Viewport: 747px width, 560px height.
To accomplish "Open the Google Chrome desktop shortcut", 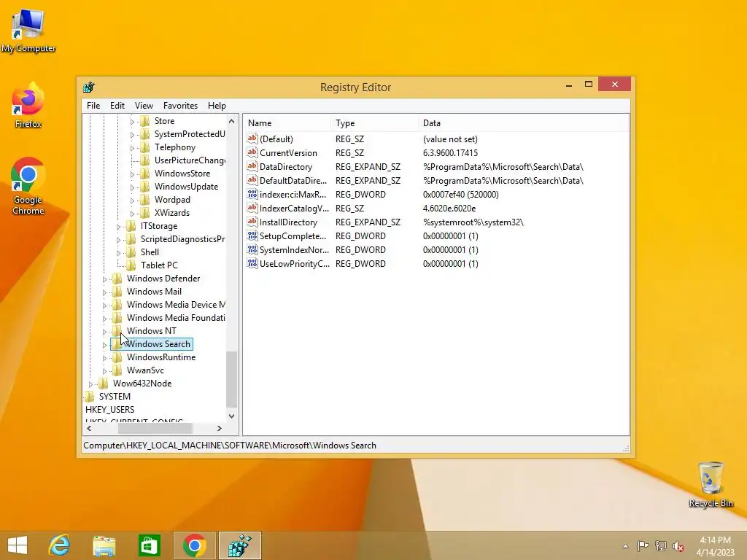I will coord(28,186).
